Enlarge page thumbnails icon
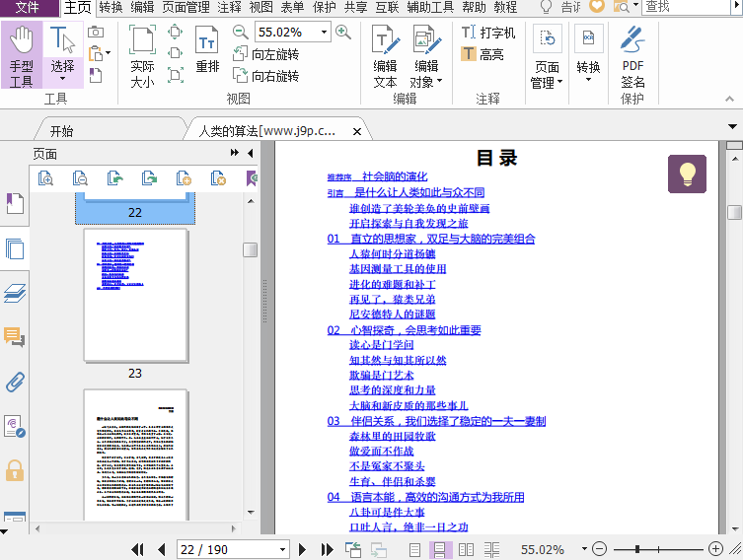Image resolution: width=743 pixels, height=560 pixels. click(45, 178)
